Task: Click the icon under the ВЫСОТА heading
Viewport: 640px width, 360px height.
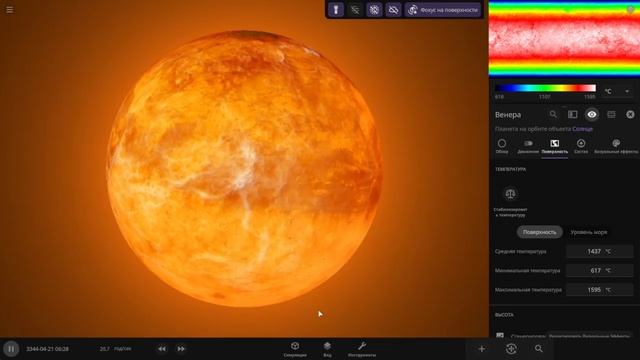Action: click(500, 336)
